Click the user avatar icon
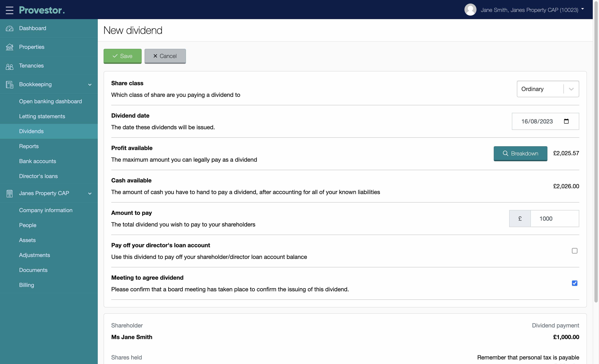This screenshot has height=364, width=599. click(470, 10)
